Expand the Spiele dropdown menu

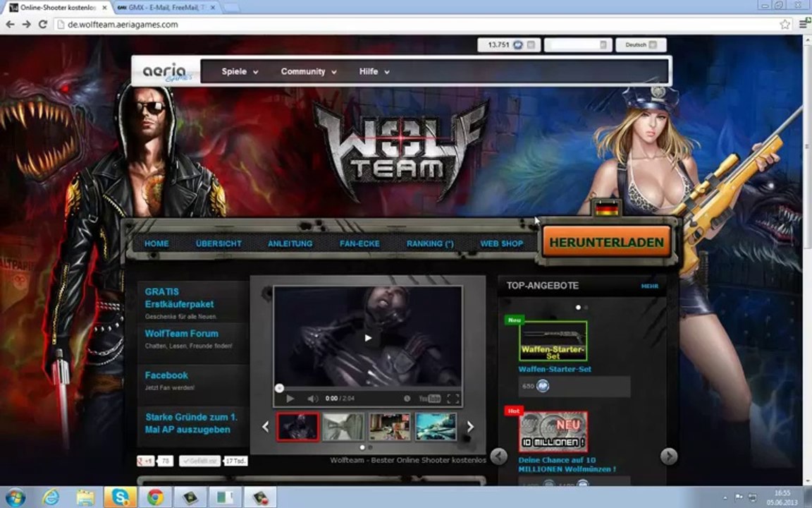240,71
